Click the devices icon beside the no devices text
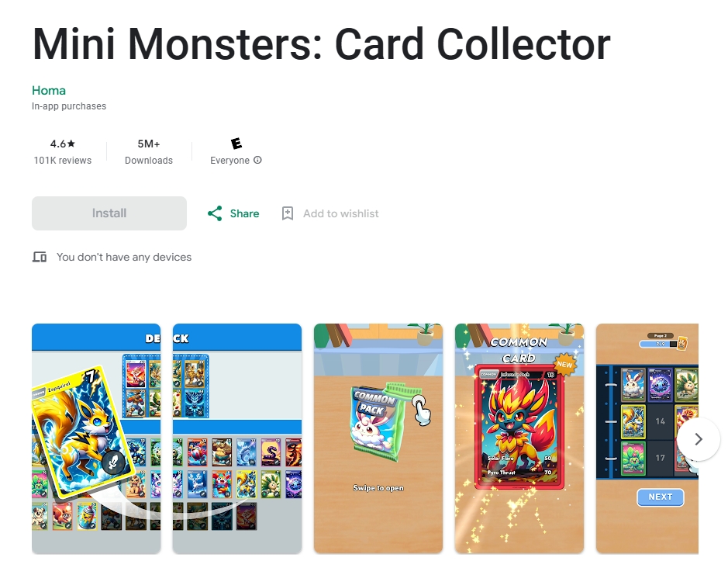 pyautogui.click(x=40, y=257)
